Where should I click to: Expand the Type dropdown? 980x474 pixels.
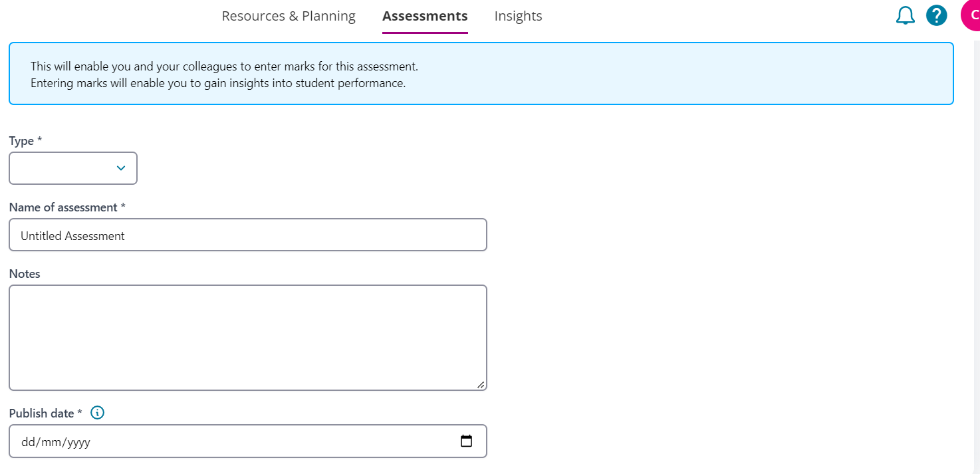tap(73, 168)
